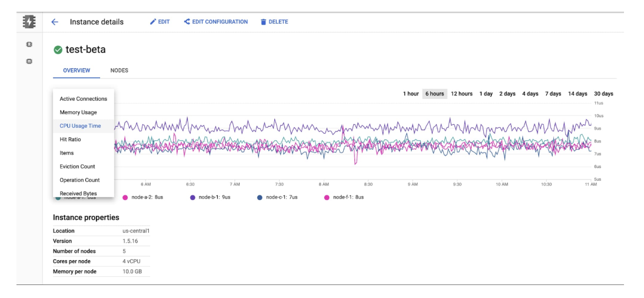
Task: Switch to the Nodes tab
Action: [x=119, y=71]
